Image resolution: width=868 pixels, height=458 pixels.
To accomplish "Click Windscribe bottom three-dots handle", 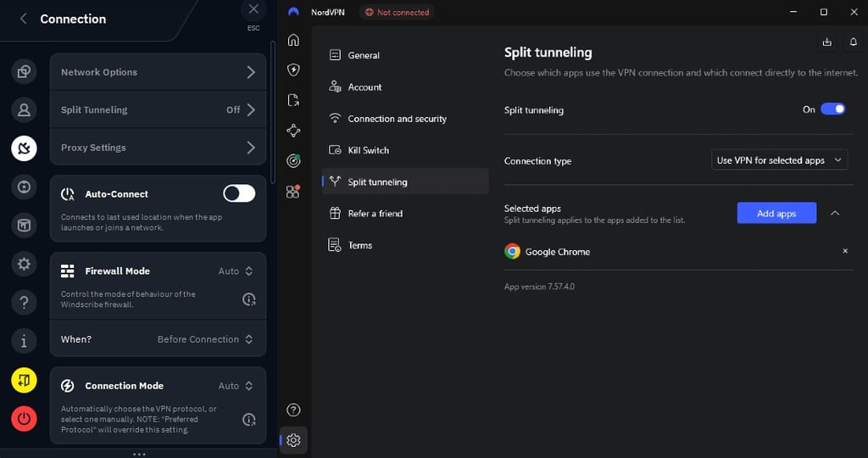I will [x=139, y=454].
